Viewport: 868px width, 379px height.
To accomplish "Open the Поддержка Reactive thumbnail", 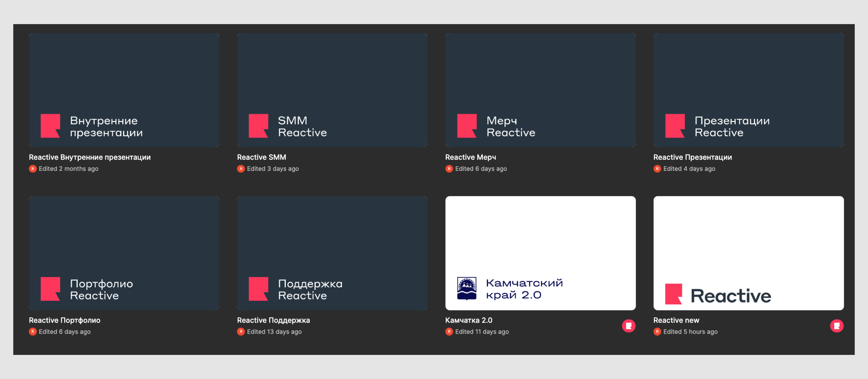I will 332,253.
